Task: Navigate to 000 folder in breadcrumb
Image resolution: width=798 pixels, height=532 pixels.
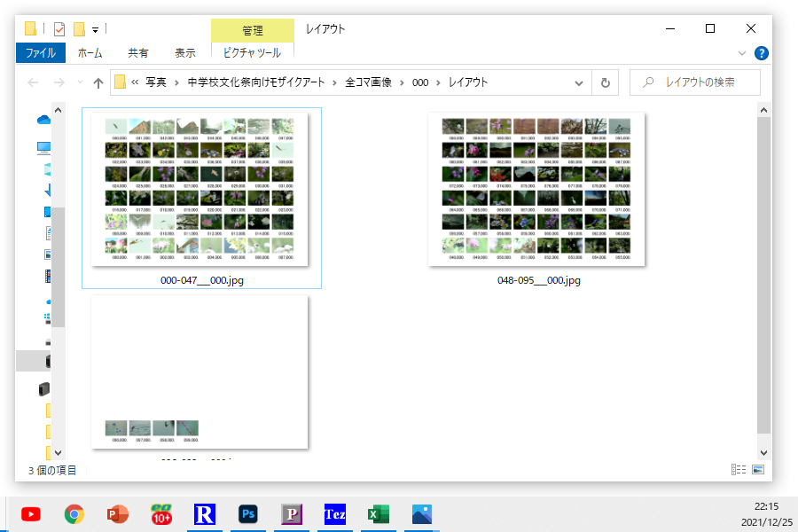Action: (420, 82)
